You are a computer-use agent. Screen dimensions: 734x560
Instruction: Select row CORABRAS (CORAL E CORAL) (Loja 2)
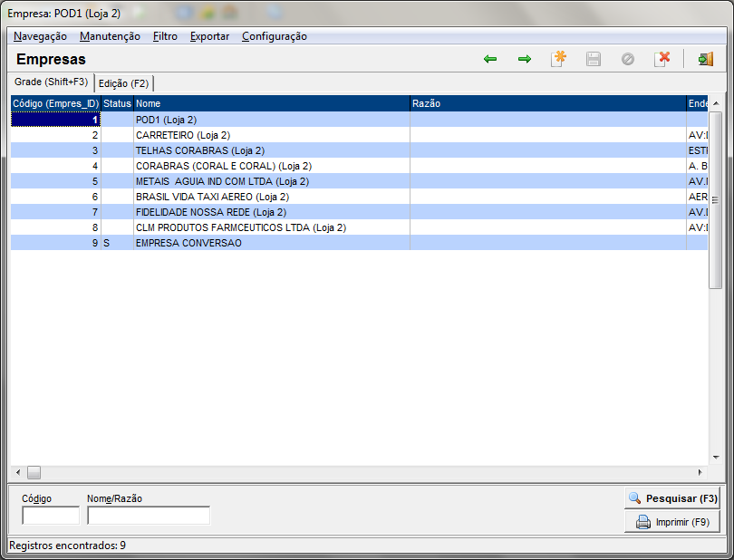pyautogui.click(x=359, y=166)
